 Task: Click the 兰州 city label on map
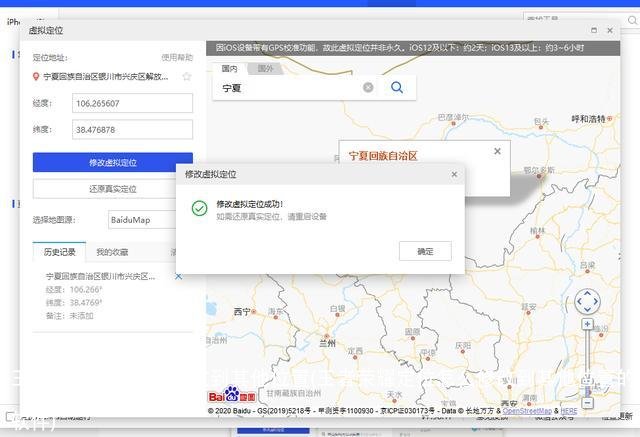[327, 344]
